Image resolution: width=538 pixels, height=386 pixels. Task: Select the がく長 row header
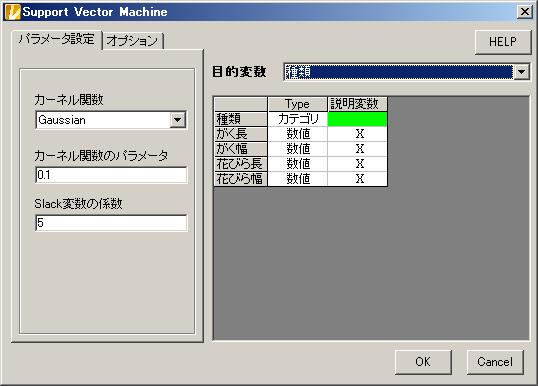[x=241, y=134]
